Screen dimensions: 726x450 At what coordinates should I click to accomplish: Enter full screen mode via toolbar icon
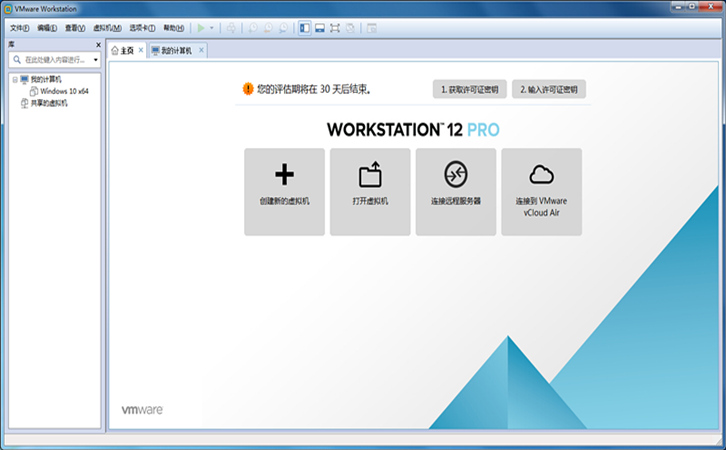pos(335,28)
